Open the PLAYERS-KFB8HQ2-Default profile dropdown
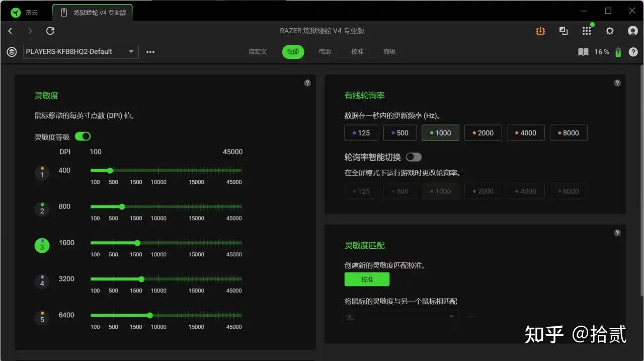 pos(80,51)
